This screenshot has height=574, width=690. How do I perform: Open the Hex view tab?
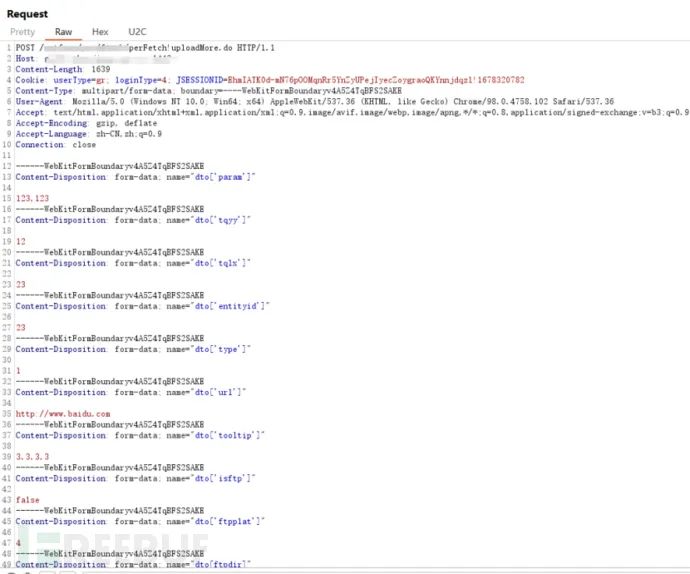(x=100, y=32)
